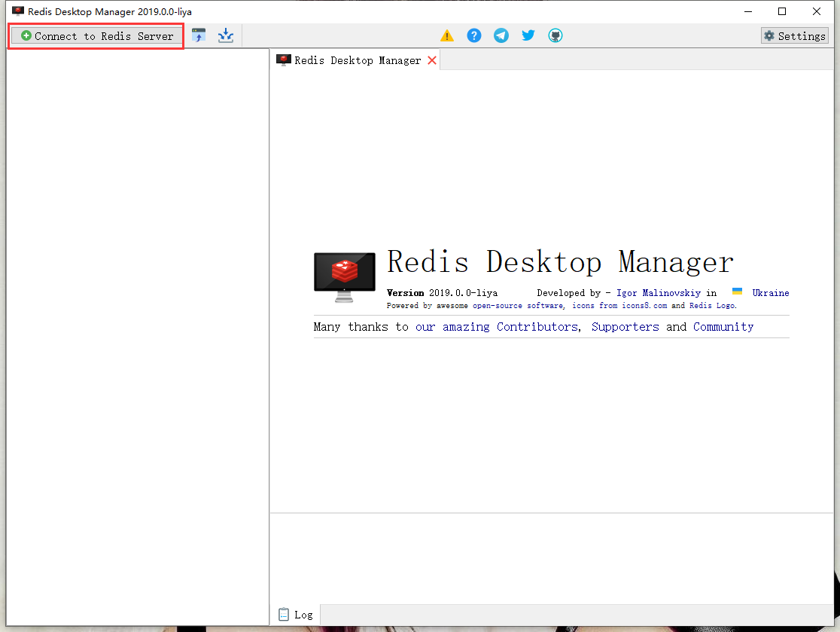The width and height of the screenshot is (840, 632).
Task: Open the Settings dialog
Action: pyautogui.click(x=794, y=35)
